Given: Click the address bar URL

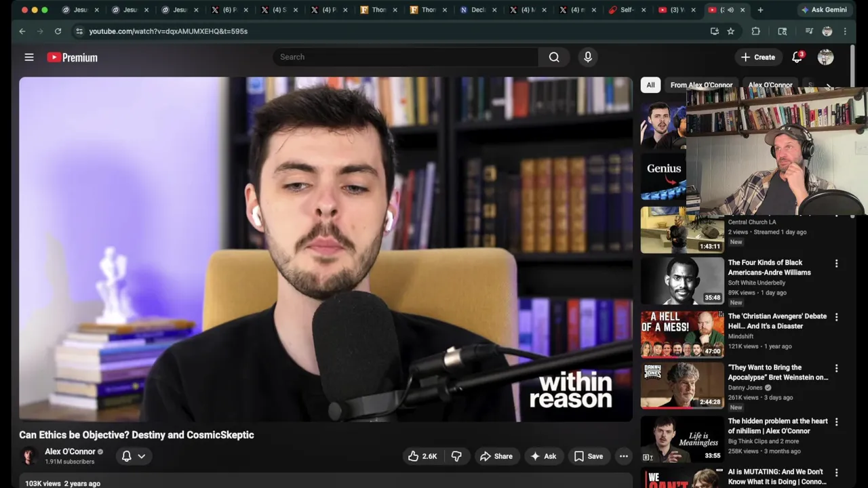Looking at the screenshot, I should [x=168, y=31].
